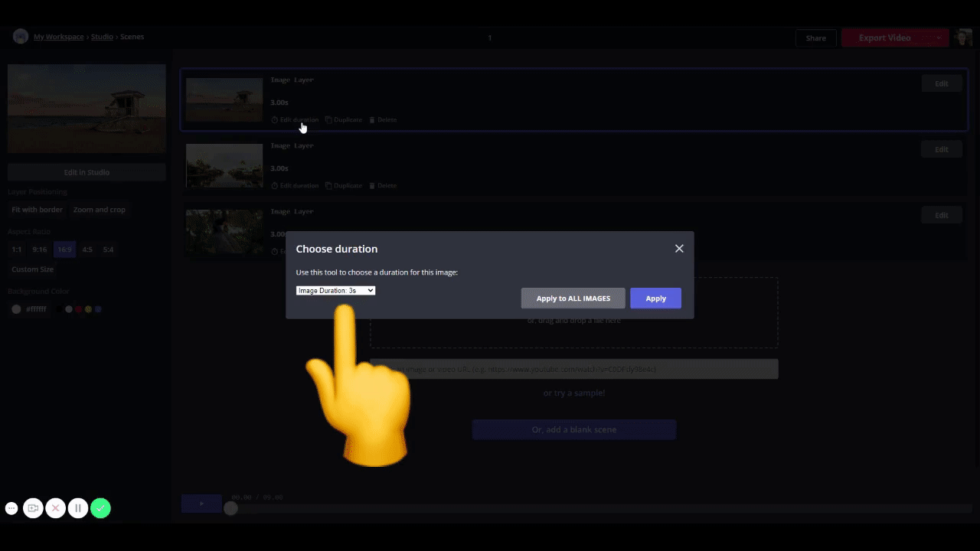
Task: Apply duration to ALL IMAGES
Action: pos(573,298)
